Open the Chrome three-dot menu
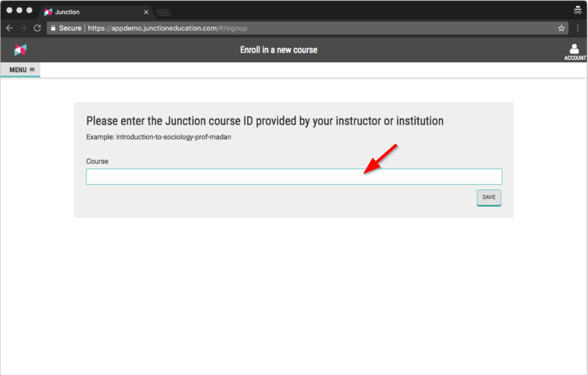This screenshot has width=588, height=375. click(577, 28)
